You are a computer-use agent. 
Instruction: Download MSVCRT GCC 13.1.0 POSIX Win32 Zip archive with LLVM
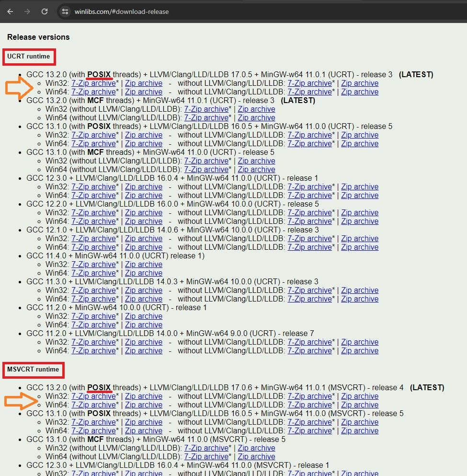[x=144, y=422]
